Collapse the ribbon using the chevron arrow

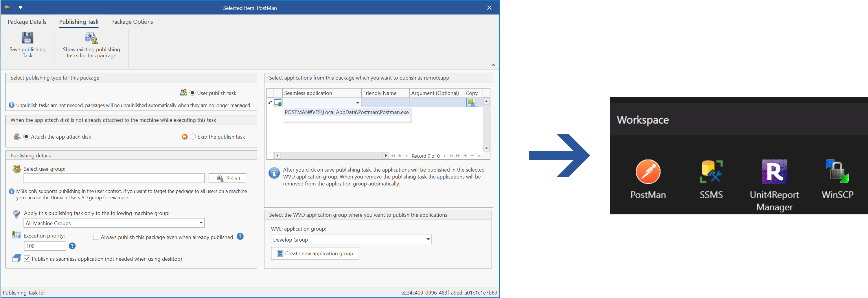(x=493, y=65)
